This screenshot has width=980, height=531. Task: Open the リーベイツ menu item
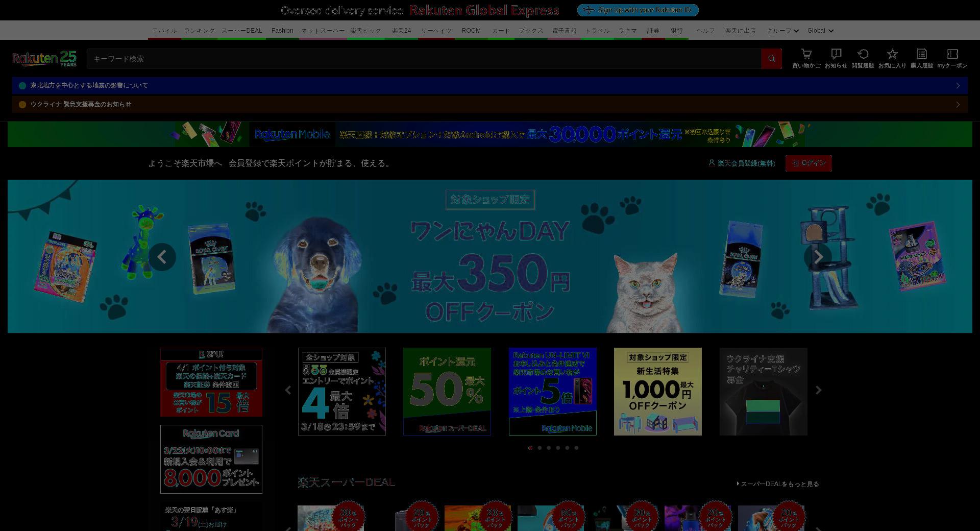coord(436,31)
